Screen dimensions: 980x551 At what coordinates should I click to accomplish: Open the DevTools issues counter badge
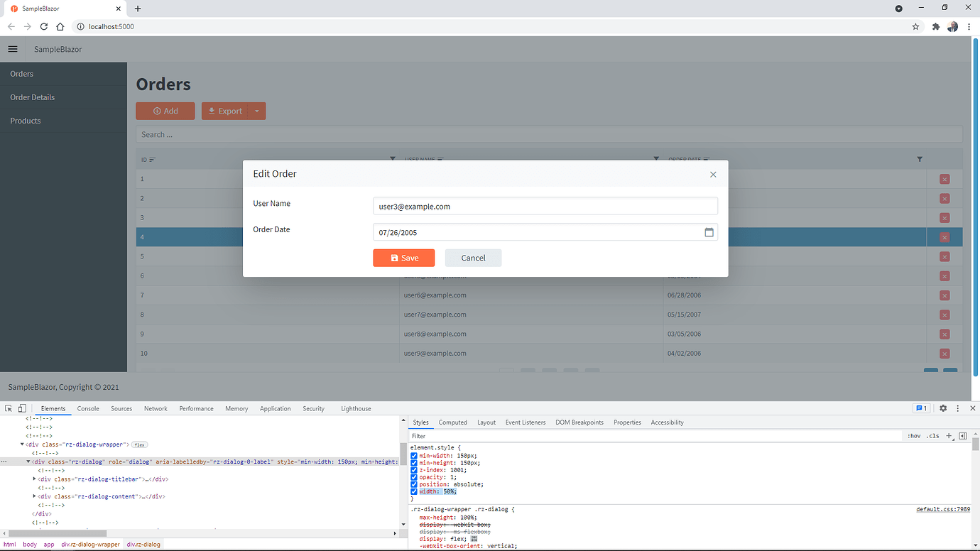click(921, 408)
